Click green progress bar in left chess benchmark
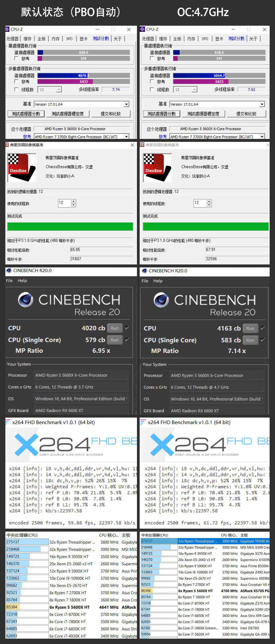The height and width of the screenshot is (644, 275). click(x=70, y=226)
